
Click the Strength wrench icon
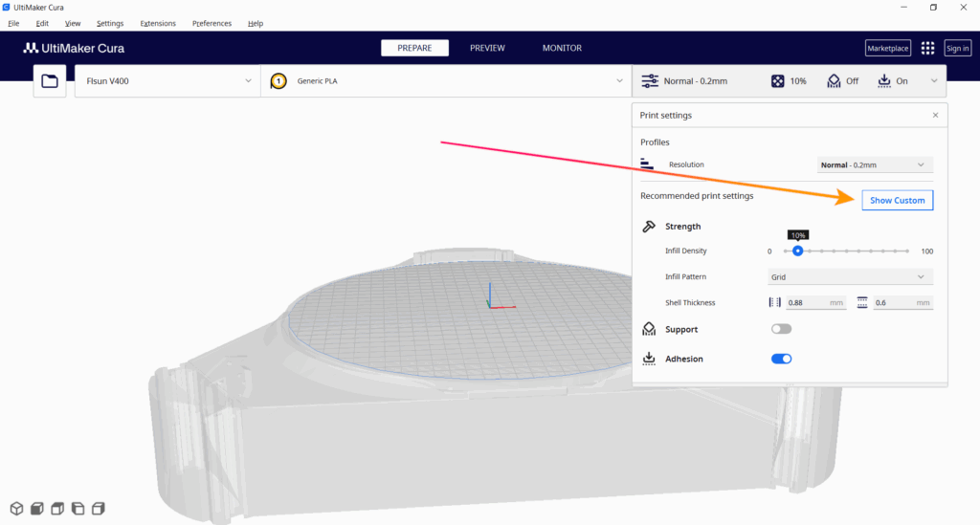point(649,226)
